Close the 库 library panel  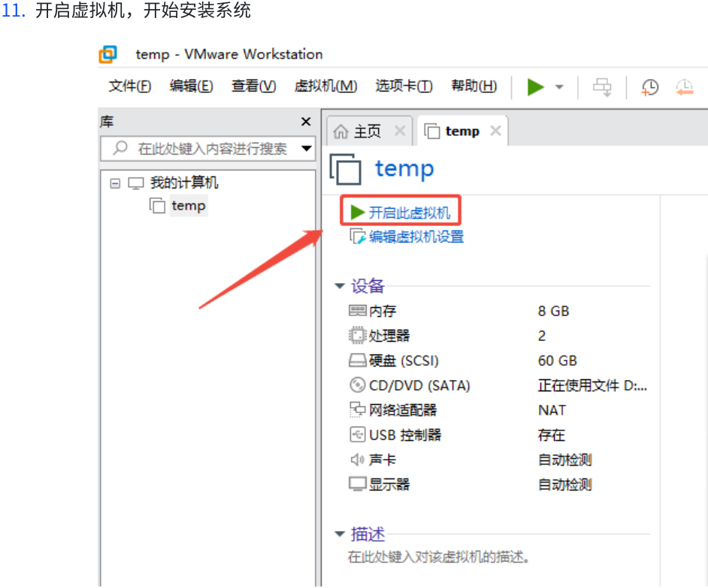pyautogui.click(x=306, y=122)
